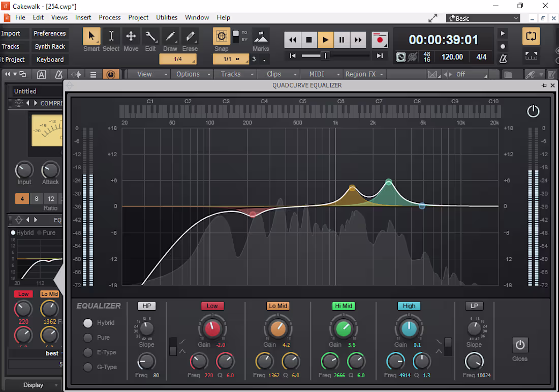Toggle the Lo Mid band button

277,306
